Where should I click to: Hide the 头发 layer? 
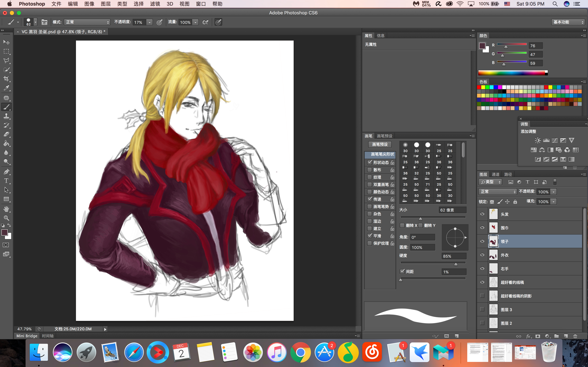click(x=482, y=214)
